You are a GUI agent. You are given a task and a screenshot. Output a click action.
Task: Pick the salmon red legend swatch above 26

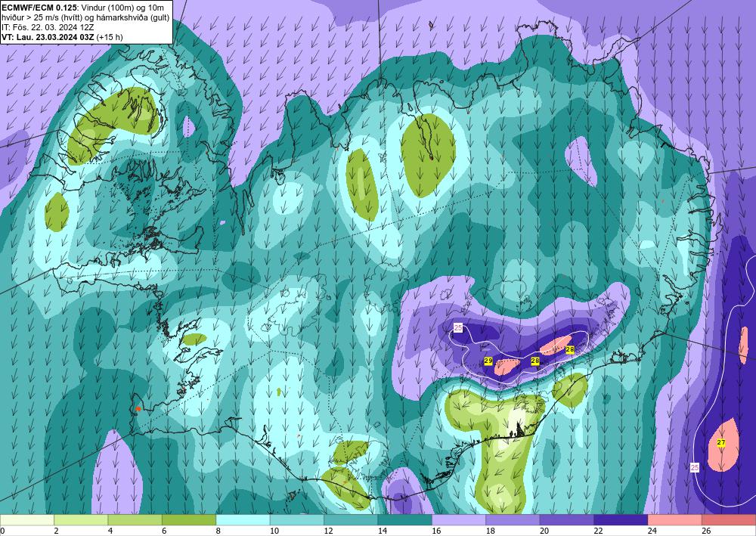(x=729, y=520)
